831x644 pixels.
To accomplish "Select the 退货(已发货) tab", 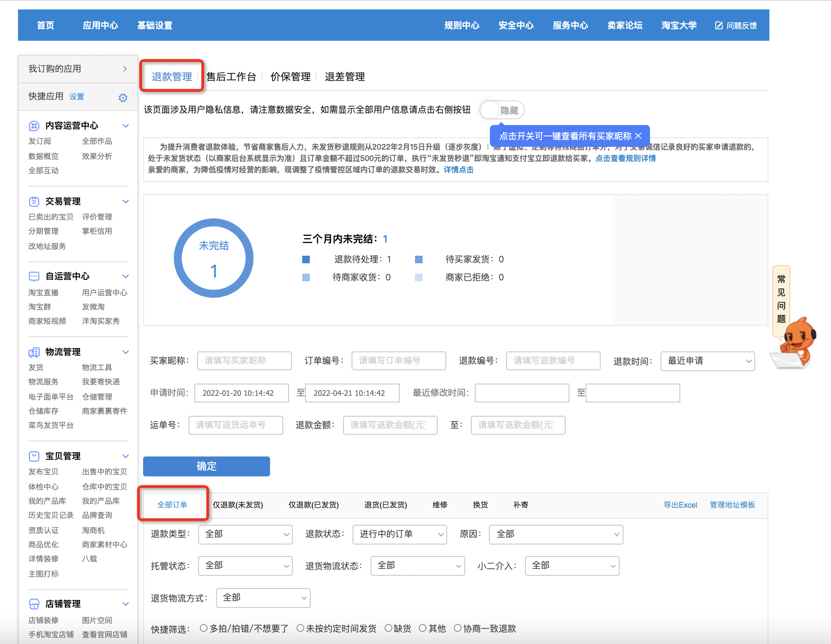I will tap(386, 505).
